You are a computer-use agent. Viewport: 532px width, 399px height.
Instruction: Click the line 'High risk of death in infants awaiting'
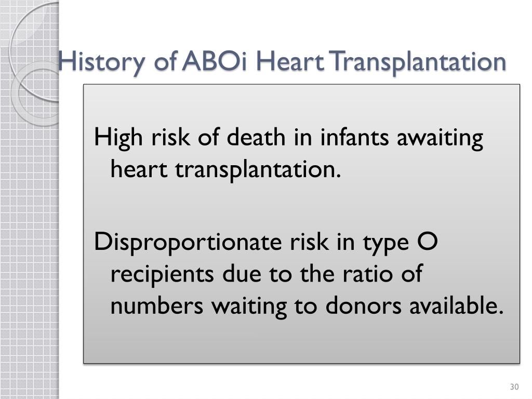coord(288,138)
